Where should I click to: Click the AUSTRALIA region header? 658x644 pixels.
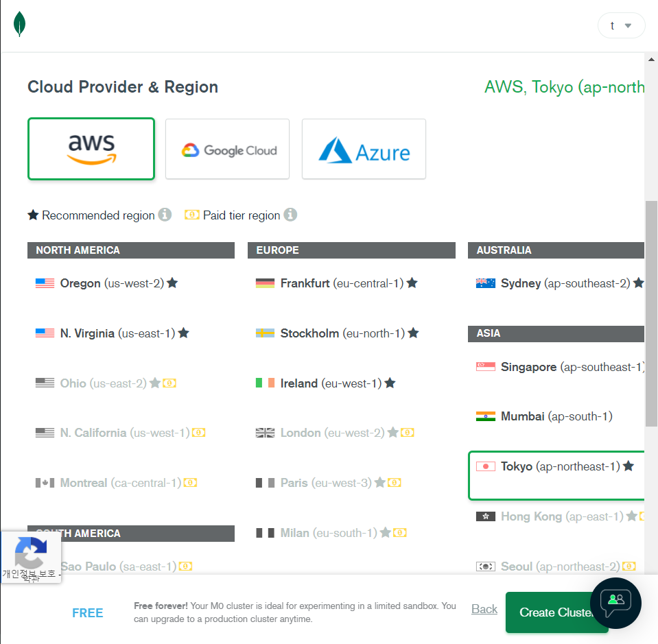556,250
